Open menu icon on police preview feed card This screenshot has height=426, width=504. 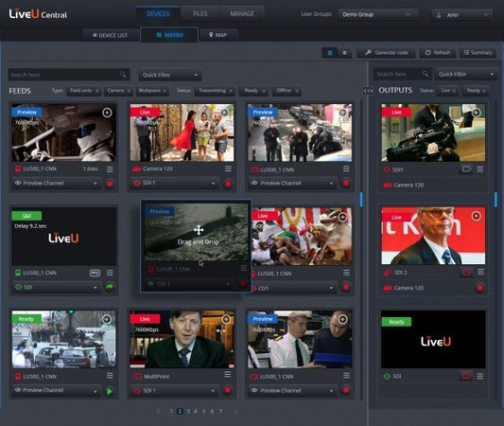pos(346,169)
